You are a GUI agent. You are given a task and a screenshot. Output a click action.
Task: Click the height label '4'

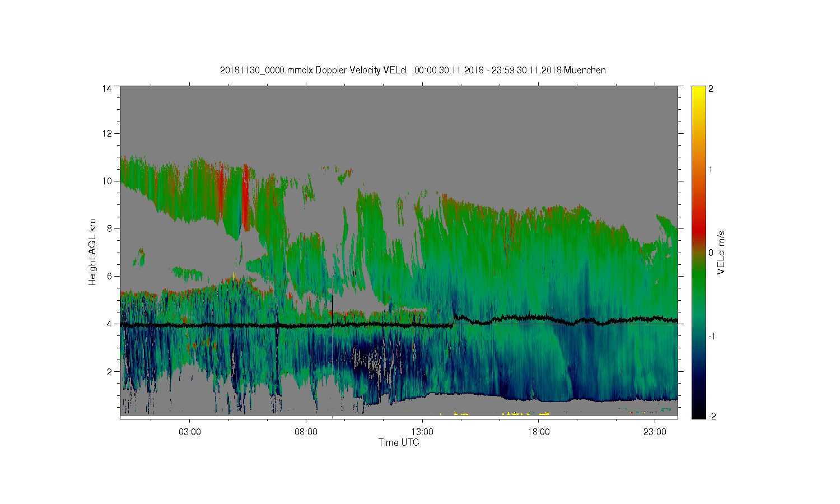[109, 324]
